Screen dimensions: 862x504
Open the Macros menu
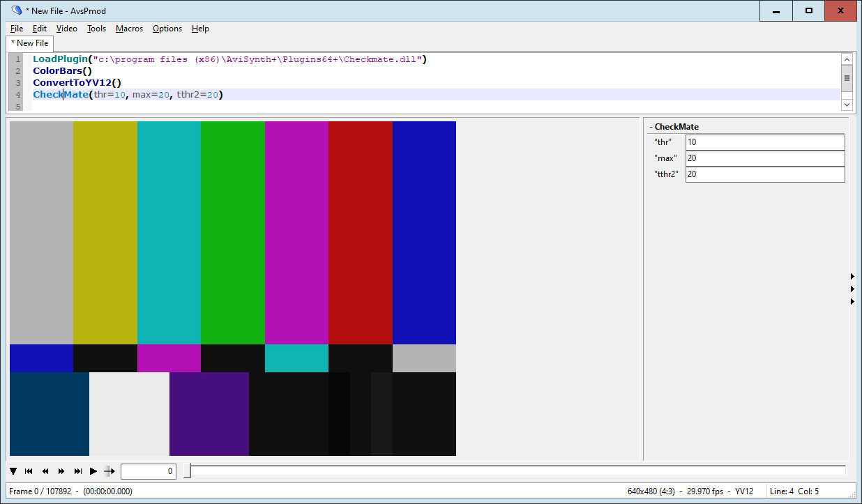pos(130,29)
